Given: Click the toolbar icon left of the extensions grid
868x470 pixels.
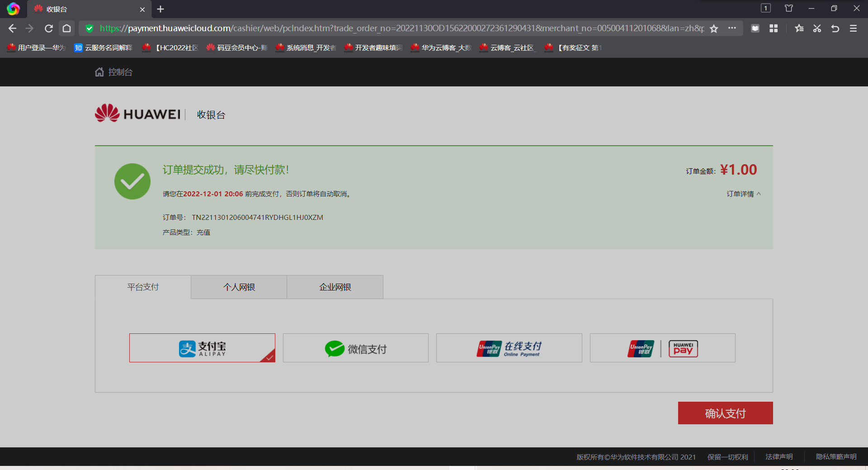Looking at the screenshot, I should point(755,28).
